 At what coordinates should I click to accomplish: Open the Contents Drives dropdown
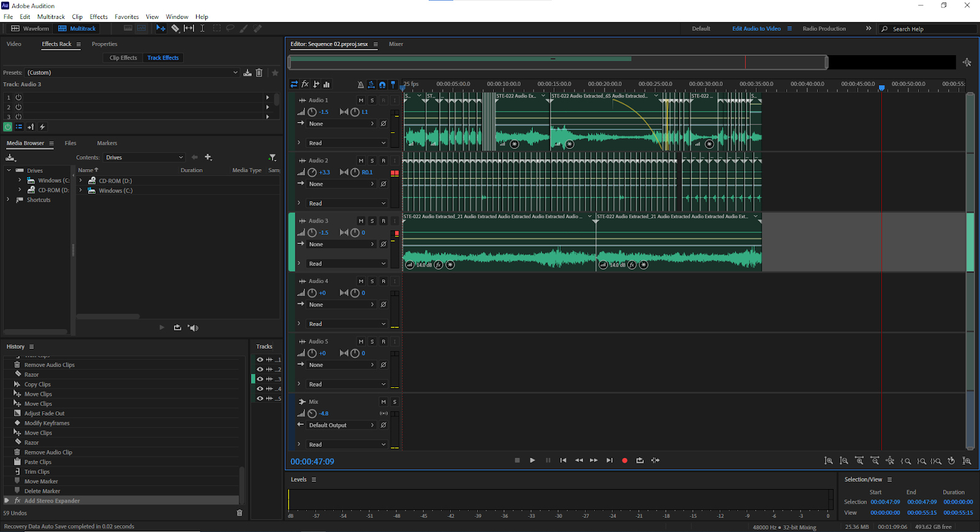tap(144, 158)
